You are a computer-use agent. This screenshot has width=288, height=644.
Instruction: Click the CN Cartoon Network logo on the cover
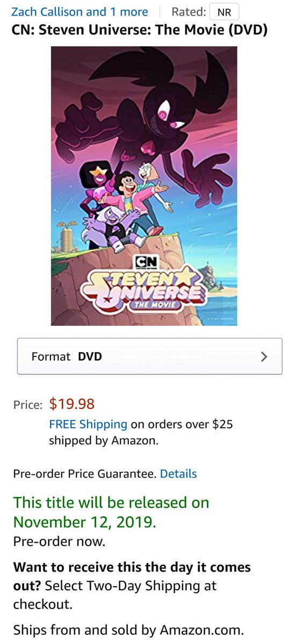[143, 264]
